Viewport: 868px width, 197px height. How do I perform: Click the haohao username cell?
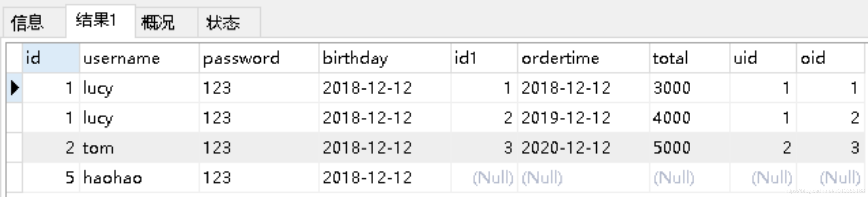(x=139, y=177)
